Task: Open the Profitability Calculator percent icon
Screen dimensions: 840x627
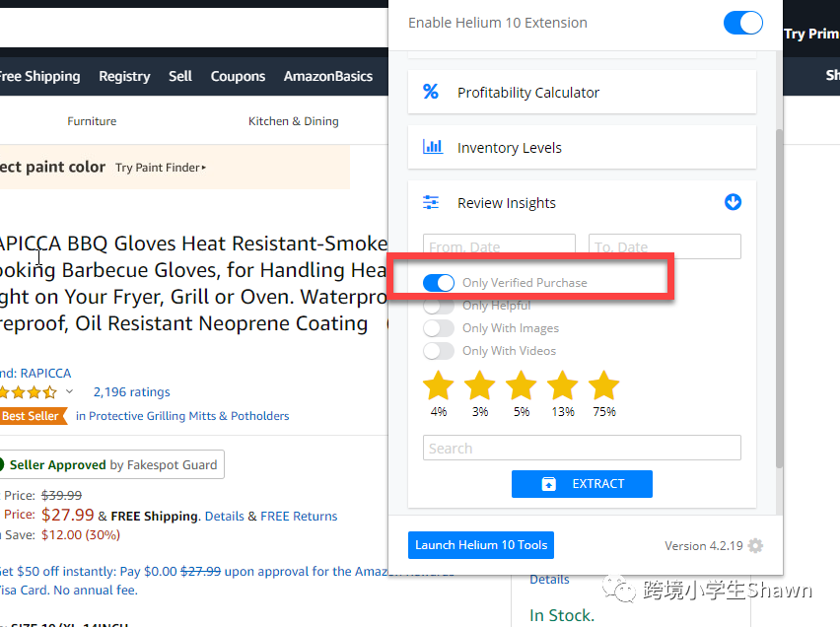Action: click(x=431, y=91)
